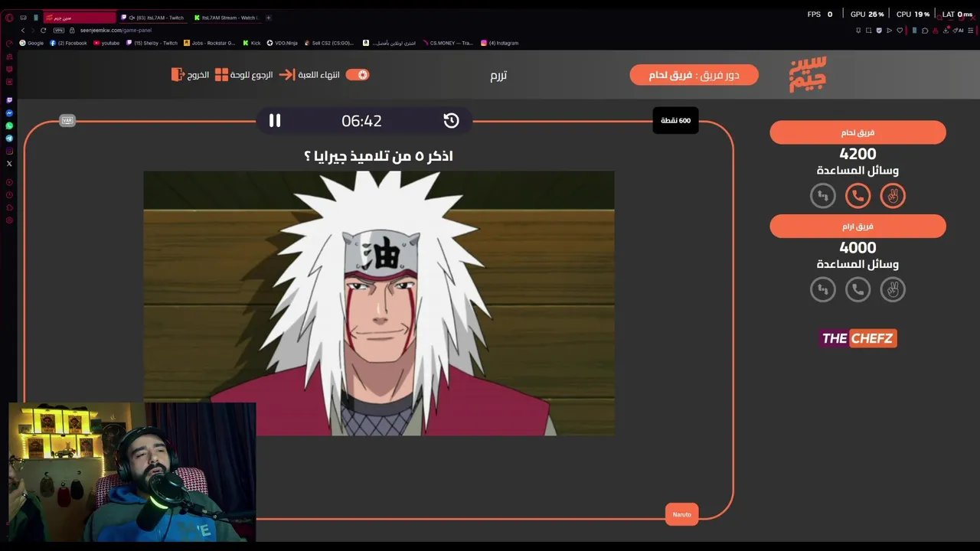Click the address bar URL seenjeemkw.com
The image size is (980, 551).
(116, 31)
